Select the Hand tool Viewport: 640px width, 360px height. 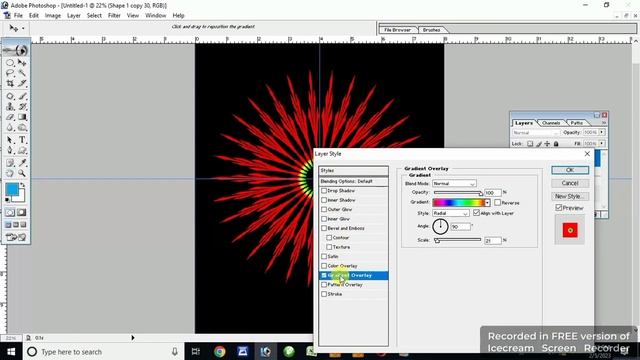click(10, 173)
